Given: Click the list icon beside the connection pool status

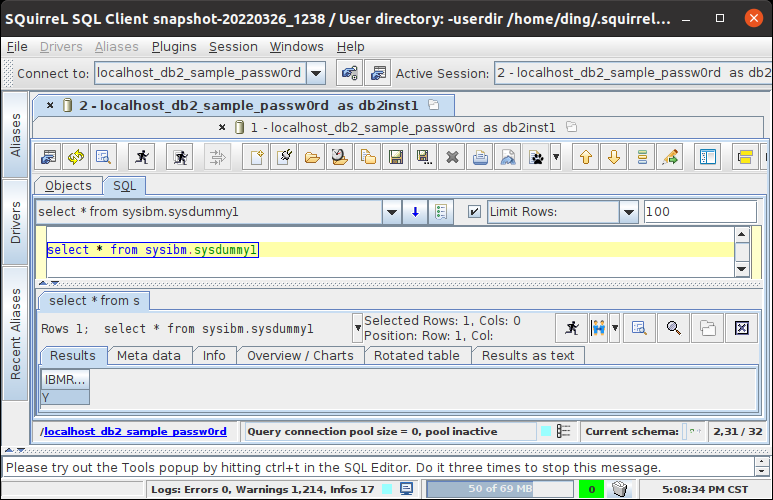Looking at the screenshot, I should (x=563, y=431).
